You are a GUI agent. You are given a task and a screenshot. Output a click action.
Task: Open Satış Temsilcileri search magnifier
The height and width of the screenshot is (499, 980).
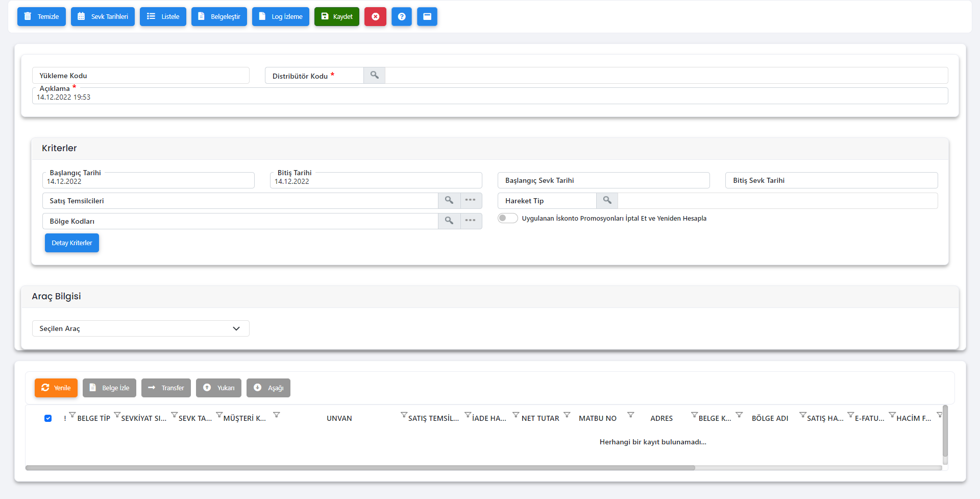[449, 200]
